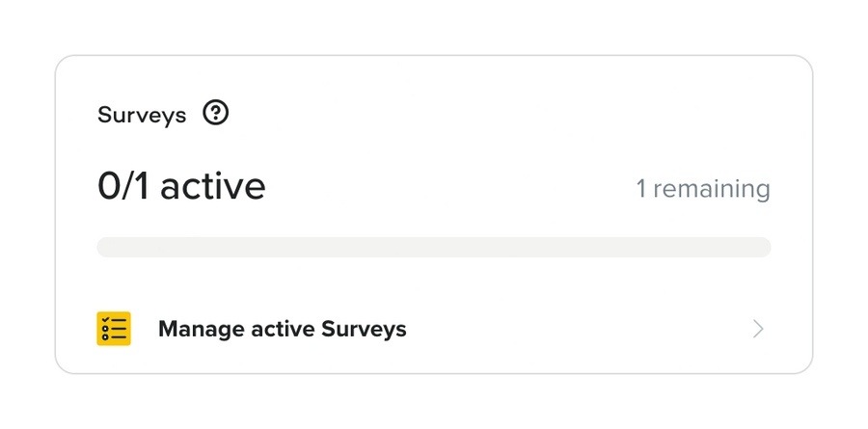Image resolution: width=868 pixels, height=429 pixels.
Task: Click the 1 remaining label
Action: 702,189
